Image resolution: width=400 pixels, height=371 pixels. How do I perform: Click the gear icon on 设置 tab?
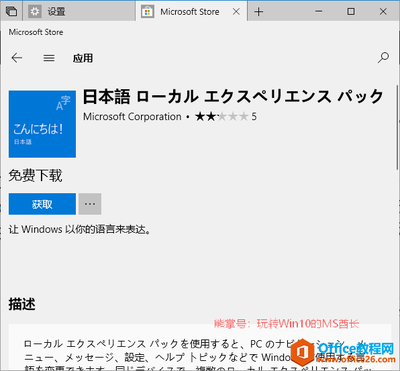click(35, 12)
